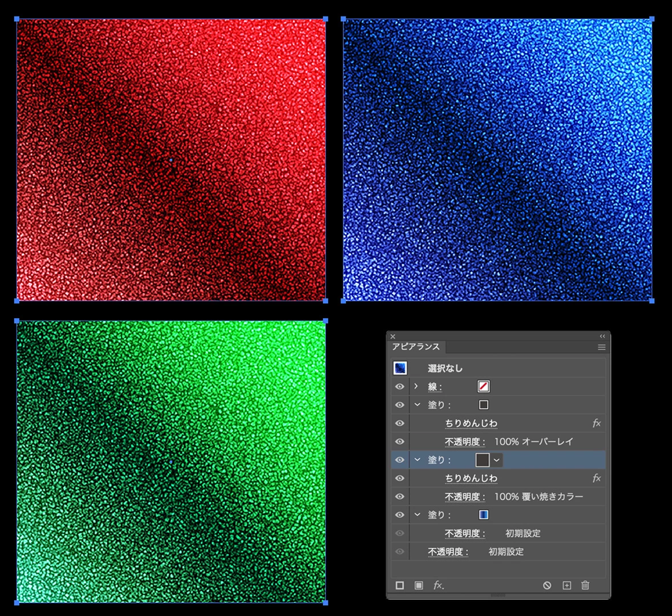Toggle visibility of the 線 row

click(x=399, y=386)
